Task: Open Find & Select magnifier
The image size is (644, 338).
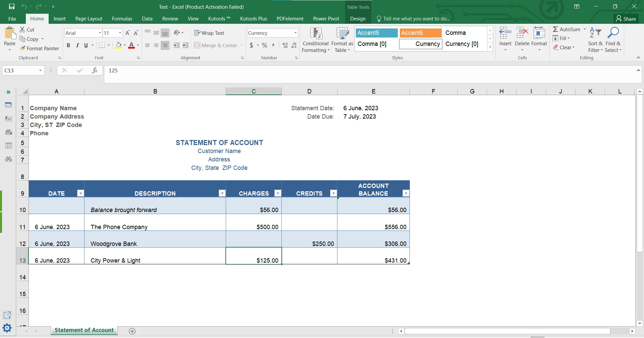Action: [x=613, y=40]
